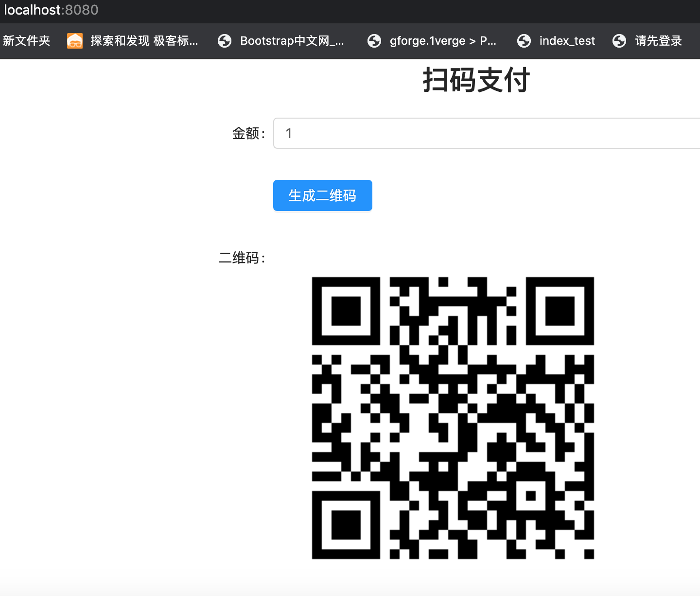Open the Bootstrap中文网 bookmark text

[292, 41]
